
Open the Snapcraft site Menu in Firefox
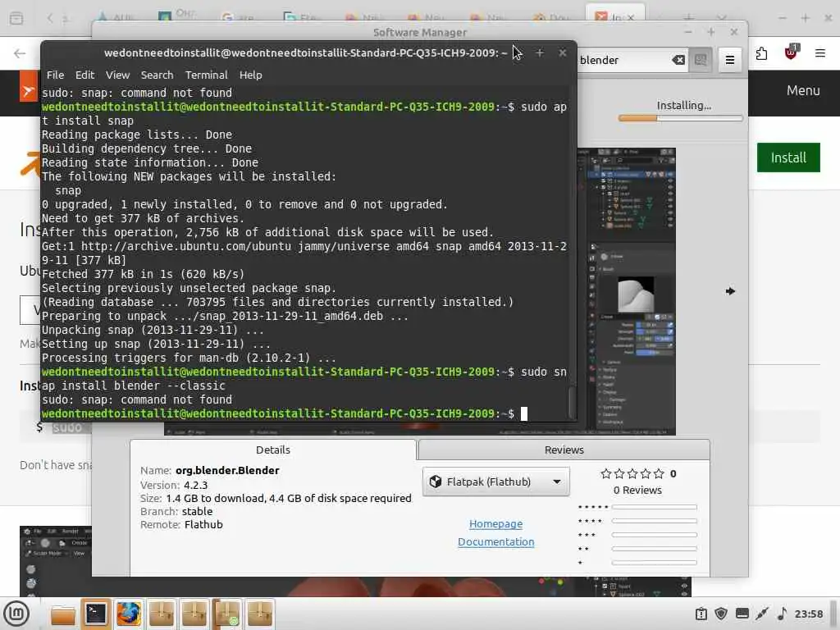click(x=802, y=90)
